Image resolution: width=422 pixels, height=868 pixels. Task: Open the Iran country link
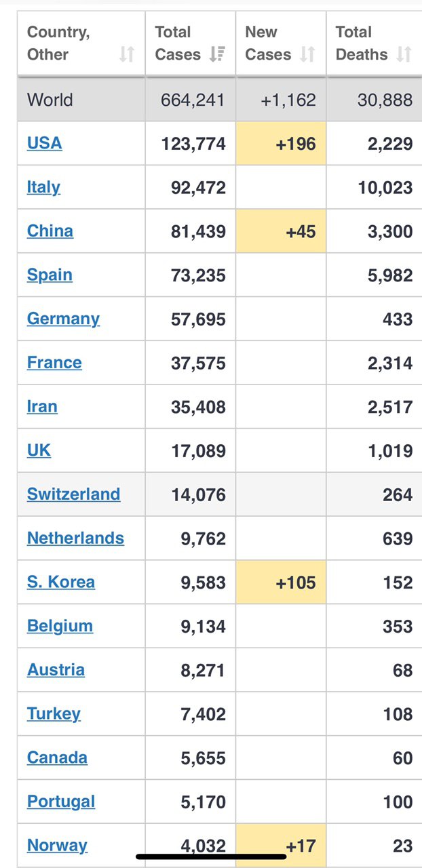click(x=42, y=407)
